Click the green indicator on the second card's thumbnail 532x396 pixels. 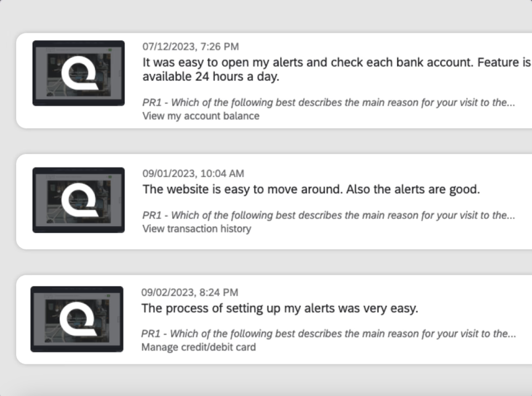point(110,177)
